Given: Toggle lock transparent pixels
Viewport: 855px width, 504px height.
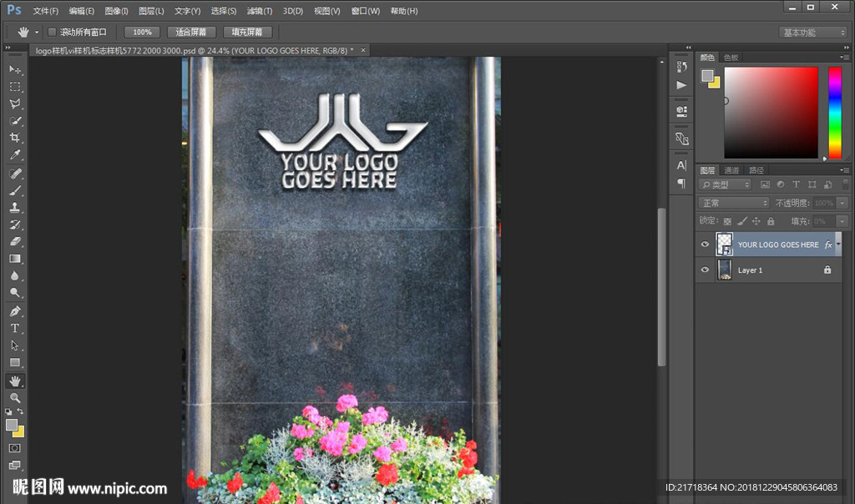Looking at the screenshot, I should pyautogui.click(x=727, y=221).
